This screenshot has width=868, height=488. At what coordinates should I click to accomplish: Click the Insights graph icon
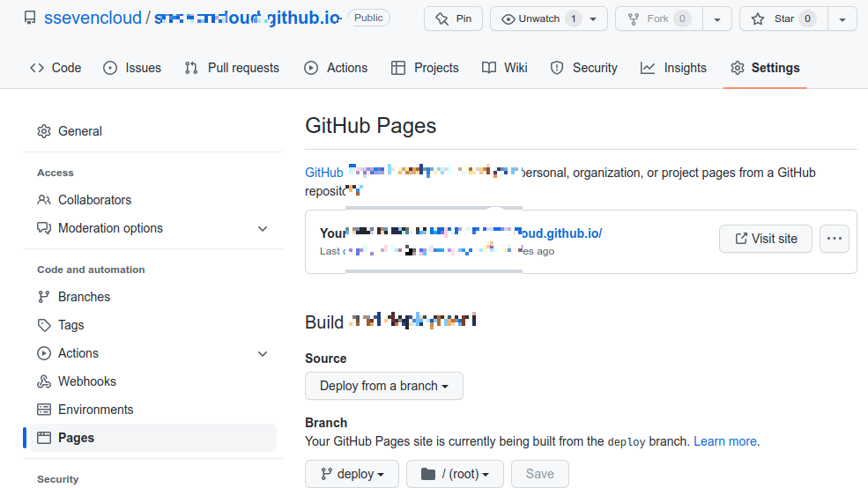tap(648, 68)
